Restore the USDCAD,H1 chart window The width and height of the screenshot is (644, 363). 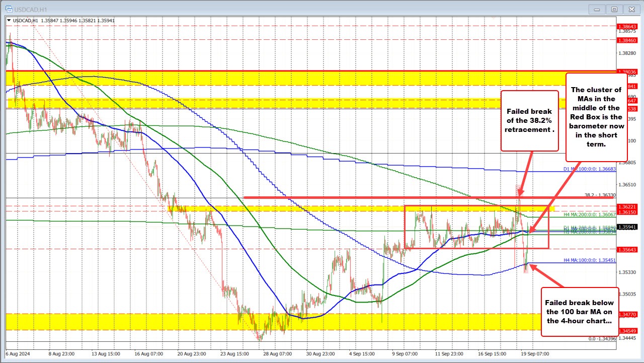click(x=614, y=9)
